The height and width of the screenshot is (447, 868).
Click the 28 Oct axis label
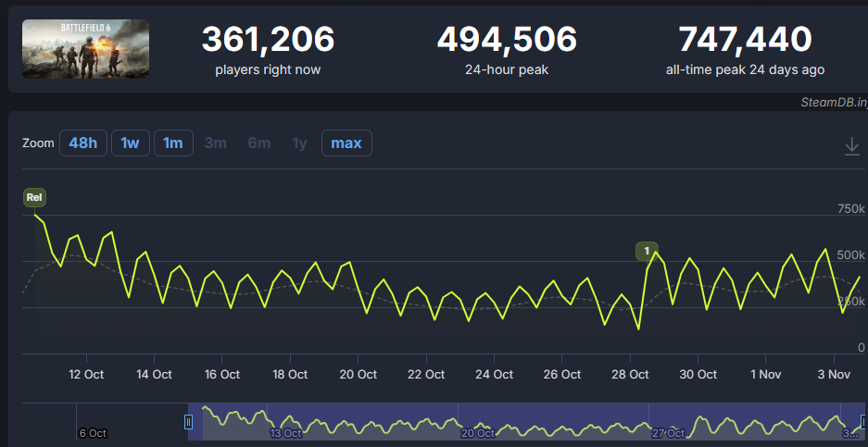pos(631,375)
